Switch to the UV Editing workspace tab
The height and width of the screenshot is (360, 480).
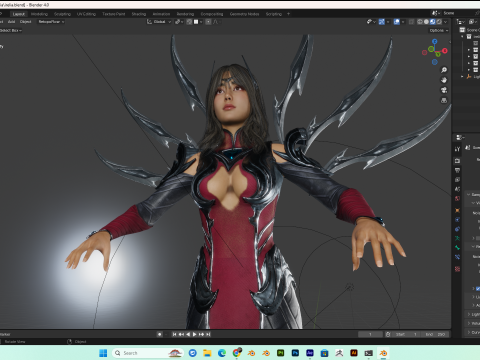86,14
